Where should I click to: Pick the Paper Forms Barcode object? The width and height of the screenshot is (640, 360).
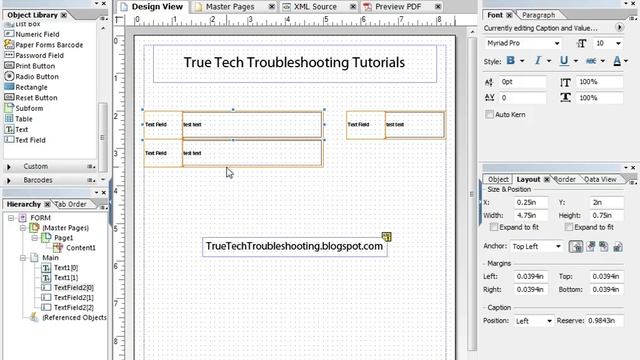[44, 45]
